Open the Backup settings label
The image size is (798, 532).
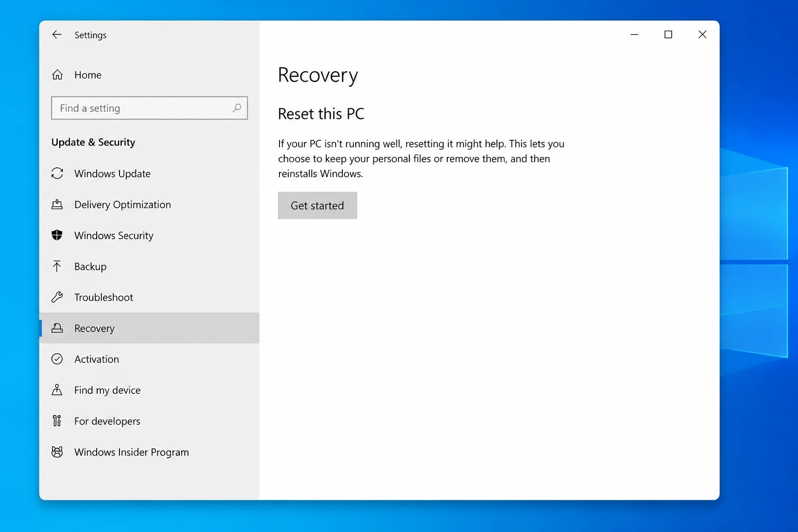point(90,267)
